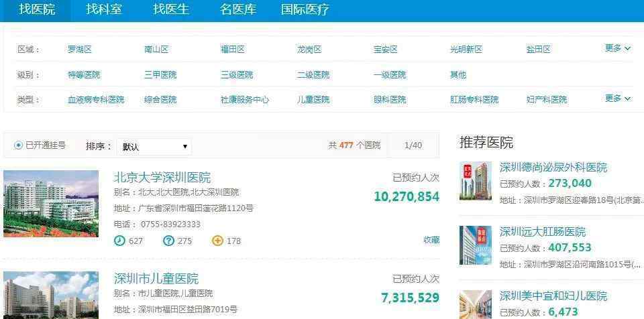Open the 北京大学深圳医院 title link

(x=162, y=178)
